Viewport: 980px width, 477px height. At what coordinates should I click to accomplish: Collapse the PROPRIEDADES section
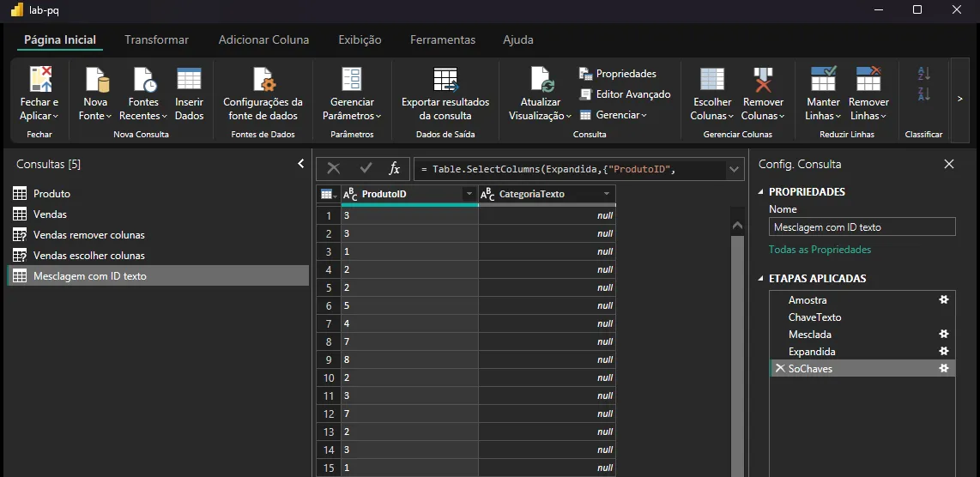[x=761, y=192]
